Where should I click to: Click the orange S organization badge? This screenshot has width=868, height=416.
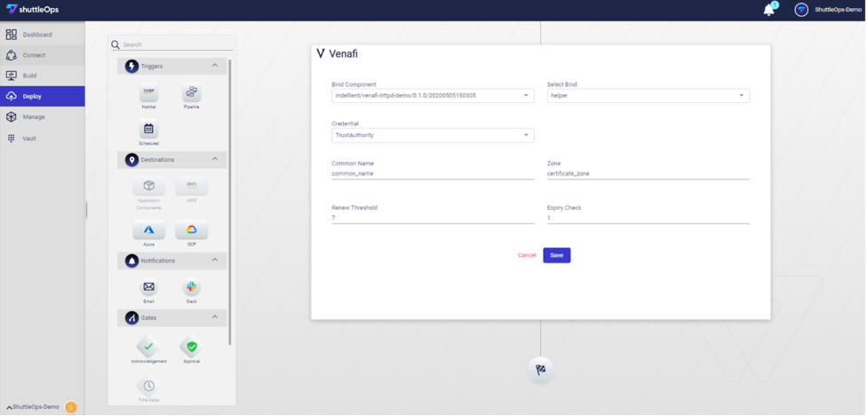pos(71,408)
